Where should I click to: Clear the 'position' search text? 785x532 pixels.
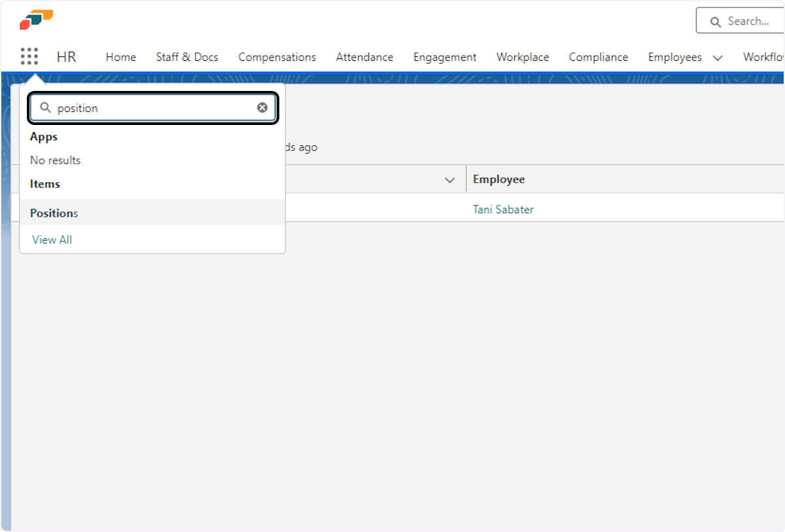(x=262, y=108)
